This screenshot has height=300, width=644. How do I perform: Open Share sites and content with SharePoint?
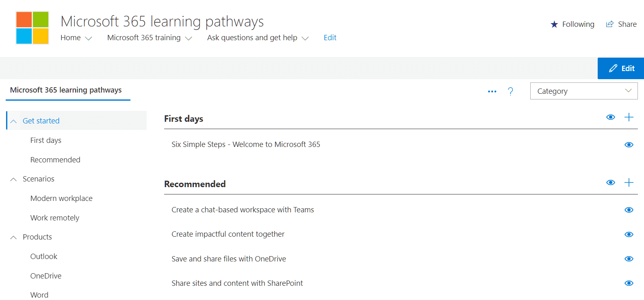237,283
